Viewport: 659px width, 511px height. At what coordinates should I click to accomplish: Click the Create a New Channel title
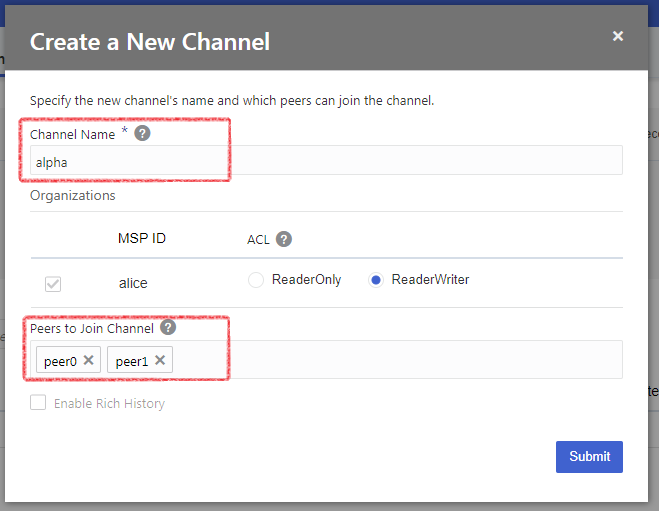tap(150, 42)
